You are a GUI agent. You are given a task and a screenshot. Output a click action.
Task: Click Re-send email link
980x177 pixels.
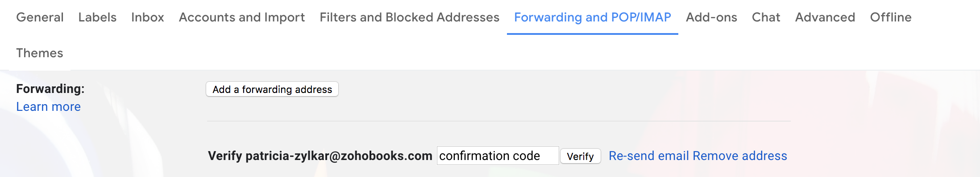649,156
